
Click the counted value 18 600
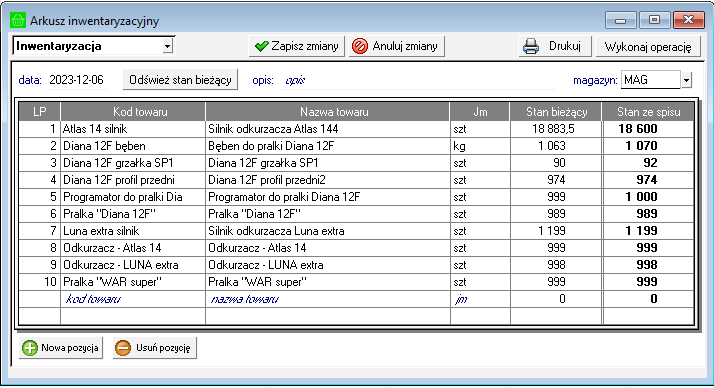pyautogui.click(x=638, y=129)
